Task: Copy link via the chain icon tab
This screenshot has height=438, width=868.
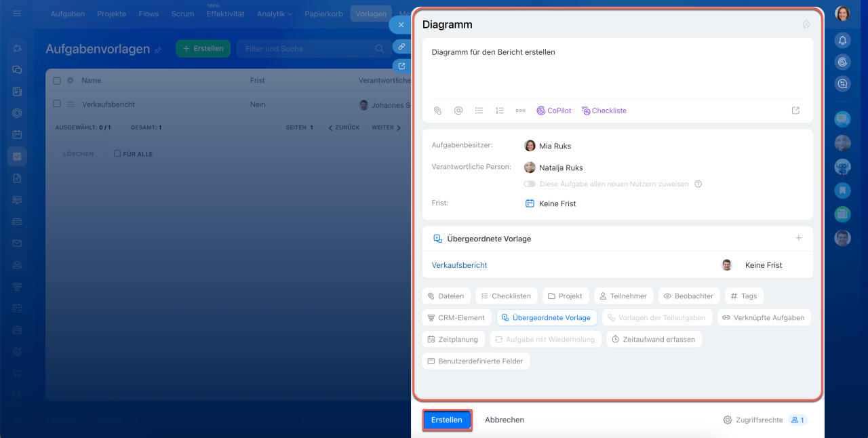Action: pos(401,47)
